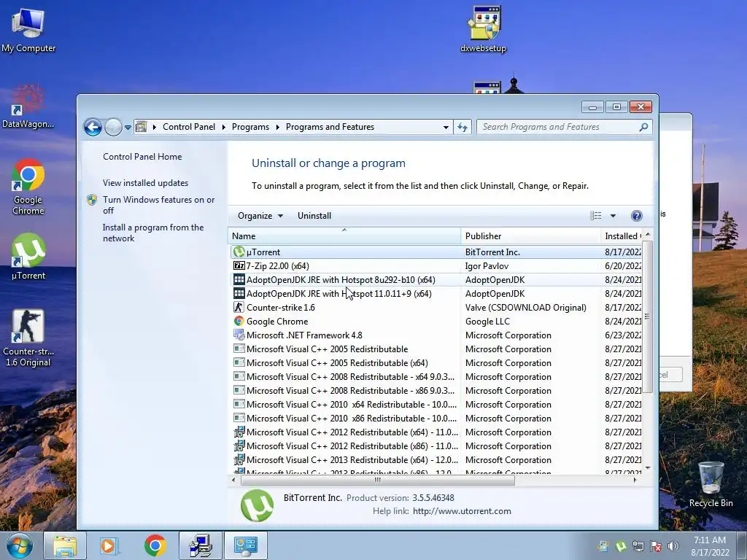The width and height of the screenshot is (747, 560).
Task: Click the address bar folder icon
Action: click(141, 127)
